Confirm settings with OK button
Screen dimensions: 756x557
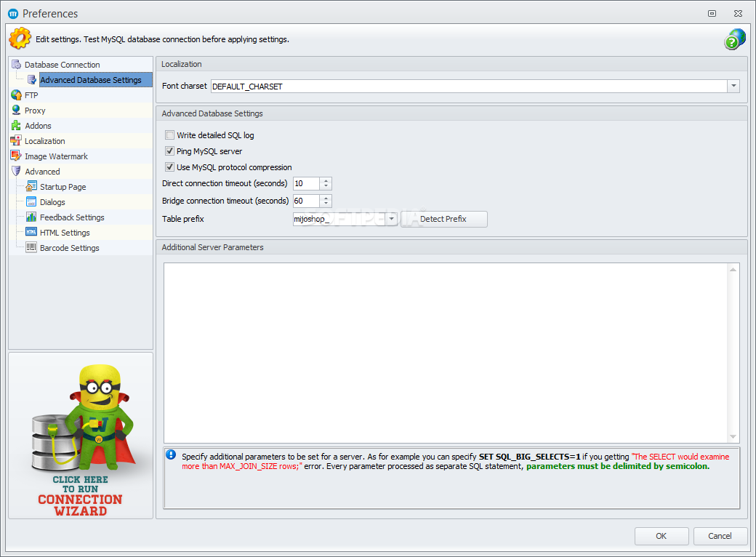pos(661,536)
